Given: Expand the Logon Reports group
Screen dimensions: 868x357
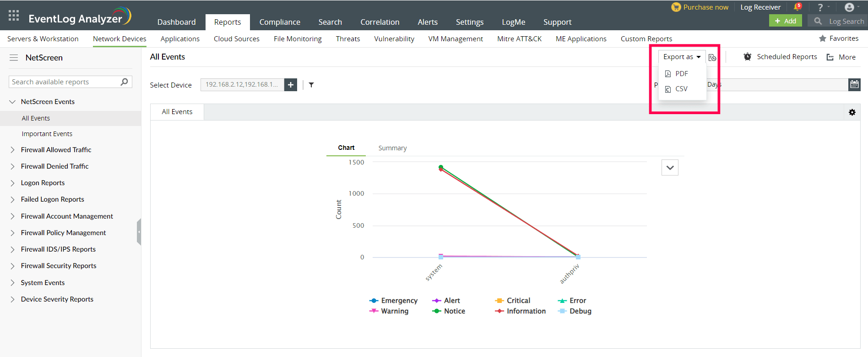Looking at the screenshot, I should pyautogui.click(x=12, y=183).
